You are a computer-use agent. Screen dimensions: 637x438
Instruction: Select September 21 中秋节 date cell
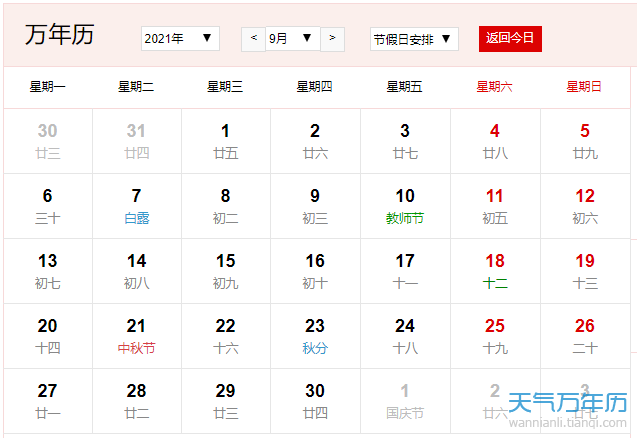pos(137,336)
